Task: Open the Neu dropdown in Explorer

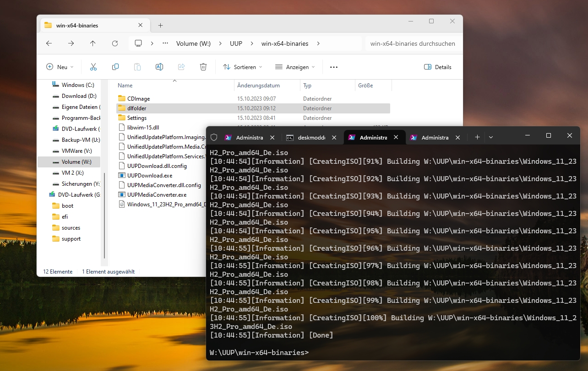Action: [x=60, y=67]
